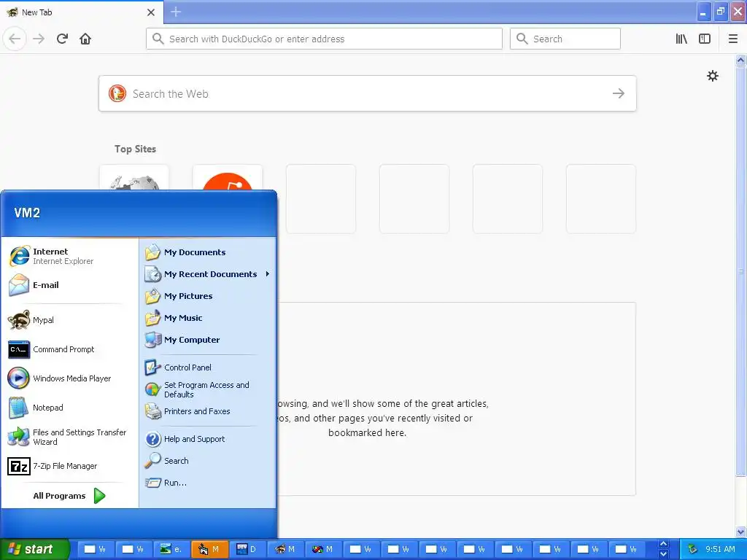Screen dimensions: 747x560
Task: Open the hamburger application menu
Action: pos(732,39)
